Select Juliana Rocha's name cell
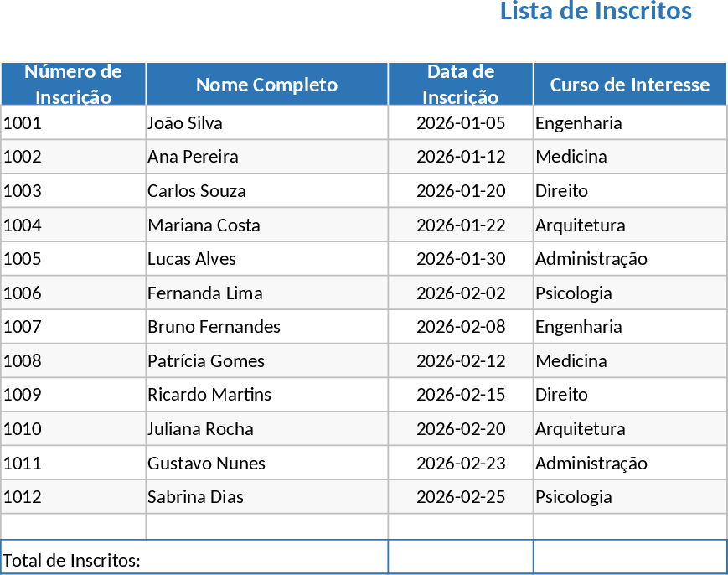The width and height of the screenshot is (728, 575). point(266,429)
